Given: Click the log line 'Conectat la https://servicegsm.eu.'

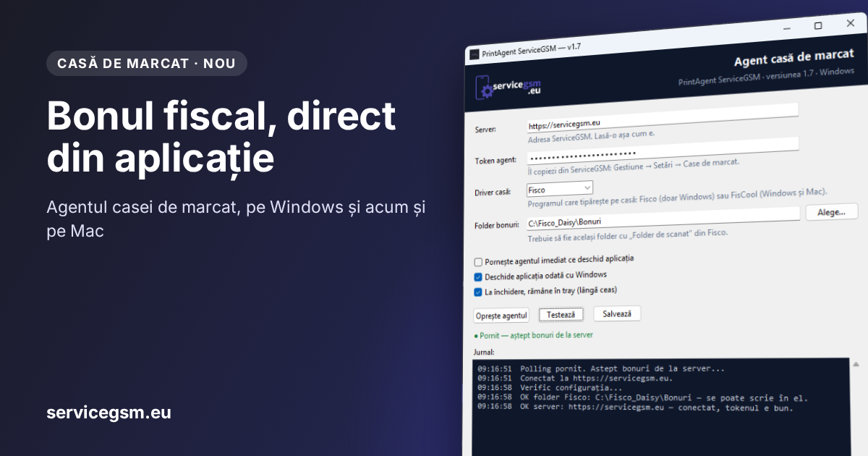Looking at the screenshot, I should 575,378.
